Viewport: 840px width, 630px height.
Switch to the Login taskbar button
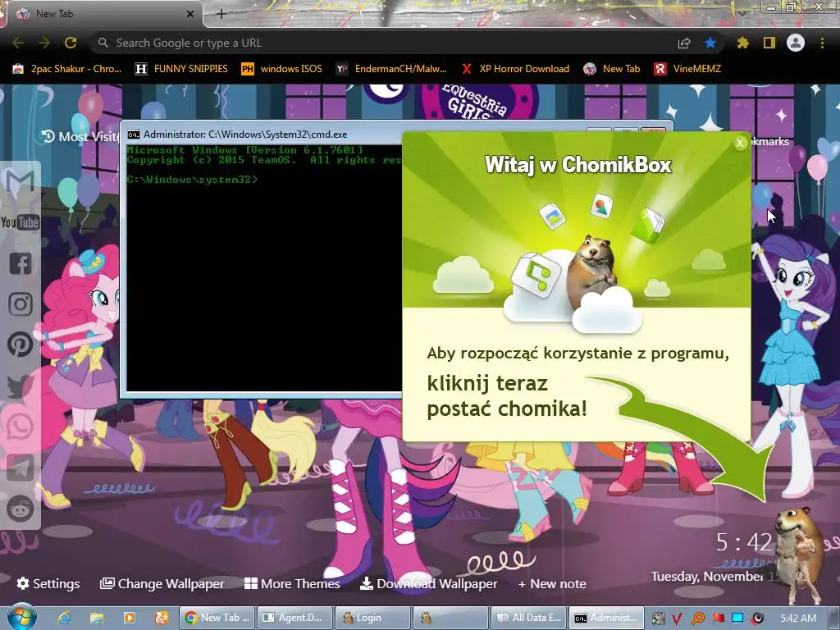click(372, 618)
